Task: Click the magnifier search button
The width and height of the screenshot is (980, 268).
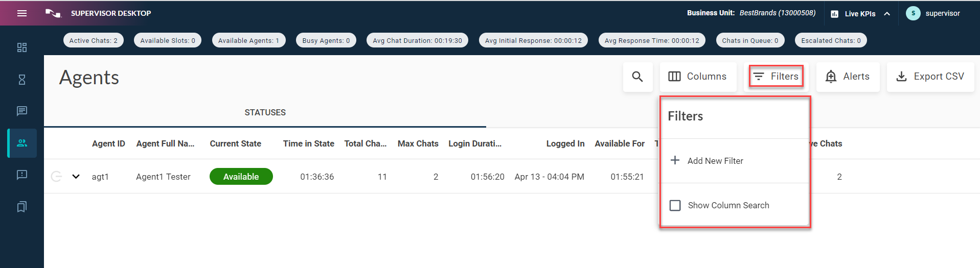Action: pyautogui.click(x=637, y=77)
